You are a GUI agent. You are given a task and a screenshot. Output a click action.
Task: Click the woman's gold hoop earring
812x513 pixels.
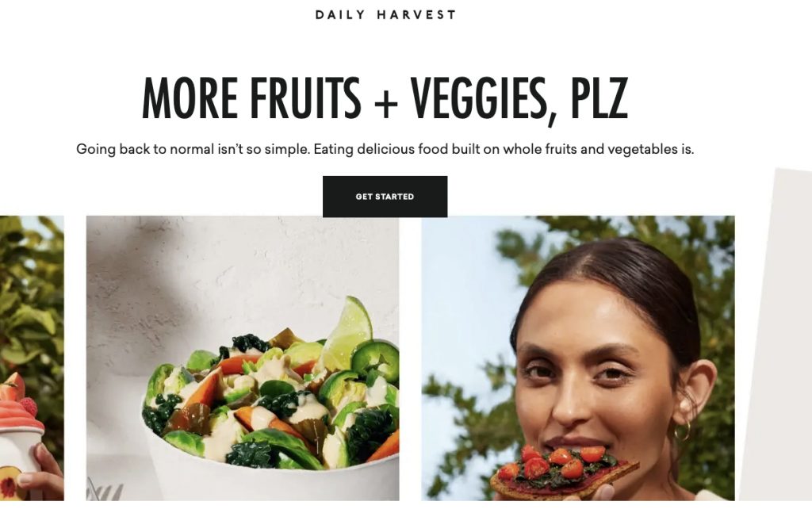[683, 430]
